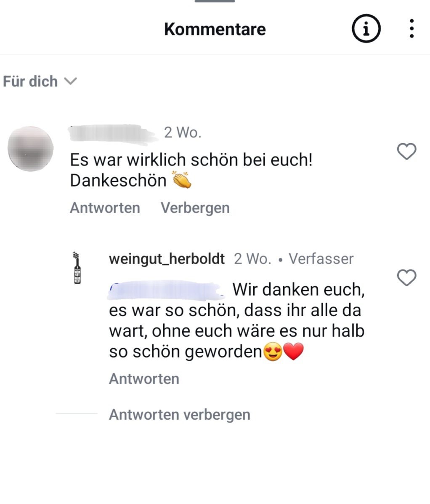
Task: Tap the clapping hands emoji
Action: [x=182, y=180]
